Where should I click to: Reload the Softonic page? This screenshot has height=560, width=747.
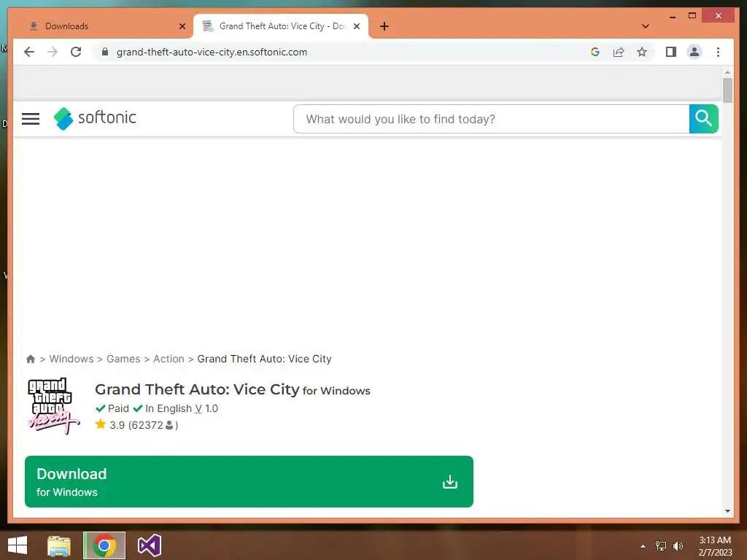click(76, 52)
